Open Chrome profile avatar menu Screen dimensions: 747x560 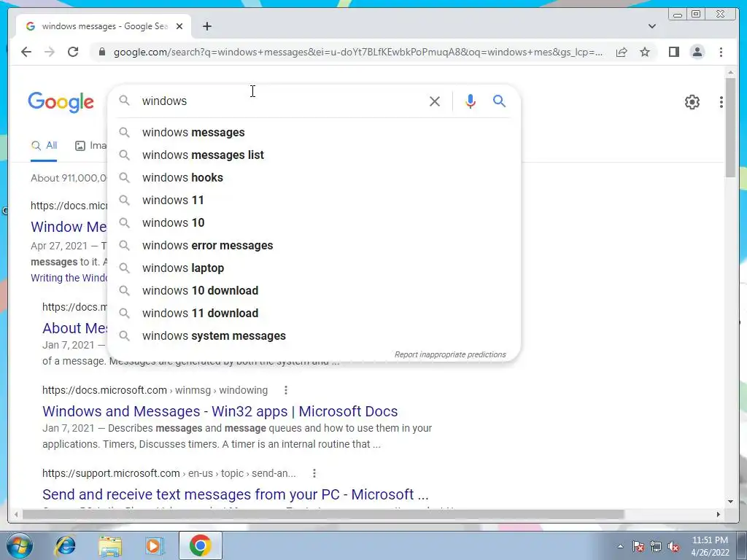point(697,52)
